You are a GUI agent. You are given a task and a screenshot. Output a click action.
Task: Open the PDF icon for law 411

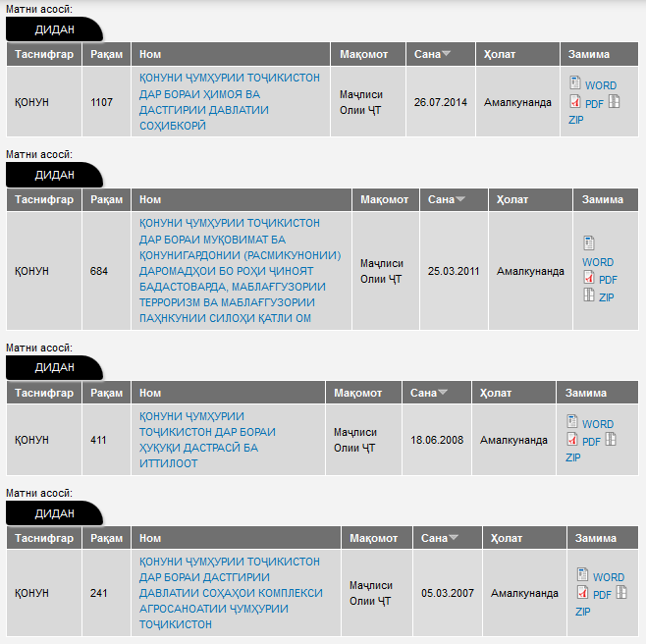coord(571,439)
